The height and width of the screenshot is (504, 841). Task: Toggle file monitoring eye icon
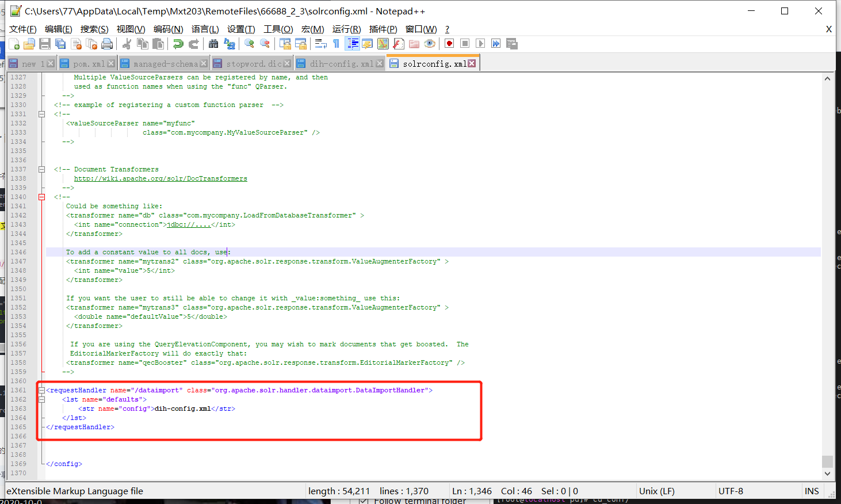click(430, 44)
